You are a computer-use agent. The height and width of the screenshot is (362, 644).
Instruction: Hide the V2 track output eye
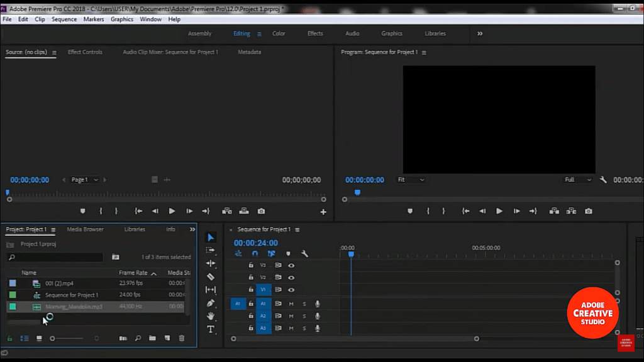coord(291,277)
